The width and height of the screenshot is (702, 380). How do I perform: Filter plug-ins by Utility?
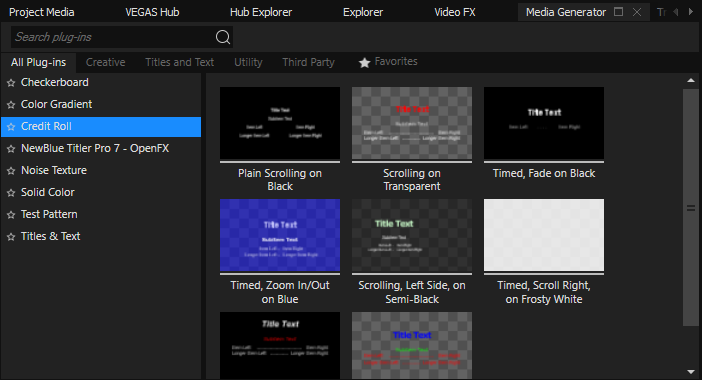click(248, 62)
